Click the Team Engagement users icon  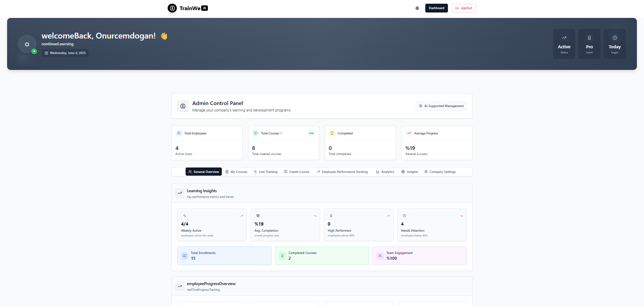pos(380,256)
